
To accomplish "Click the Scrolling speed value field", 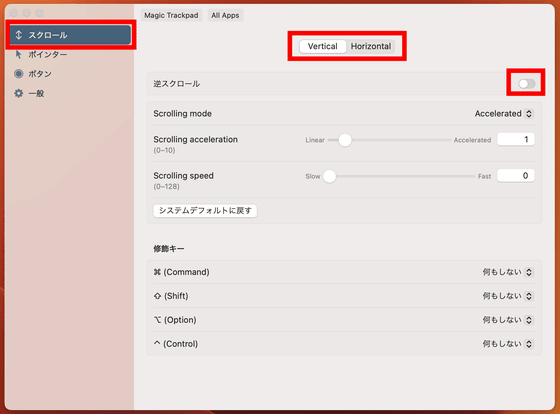I will pos(516,176).
